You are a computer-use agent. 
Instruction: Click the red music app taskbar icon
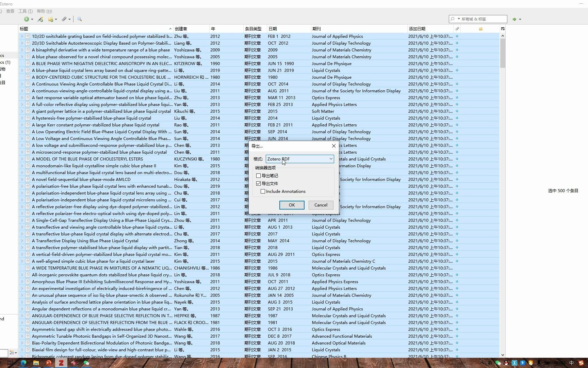[x=74, y=363]
